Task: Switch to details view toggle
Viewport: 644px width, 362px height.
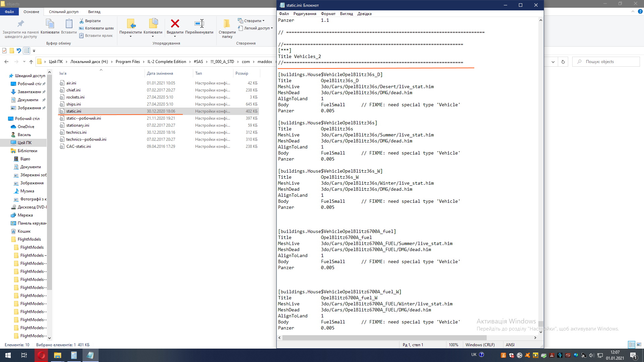Action: [x=632, y=345]
